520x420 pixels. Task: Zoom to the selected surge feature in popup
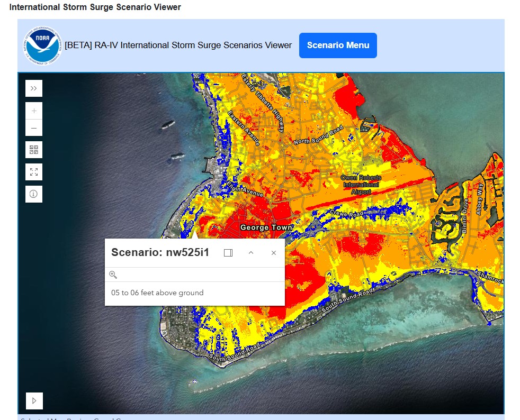[112, 274]
